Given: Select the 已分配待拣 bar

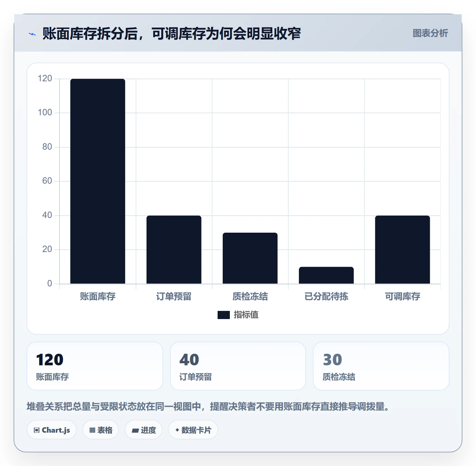Looking at the screenshot, I should pos(326,275).
